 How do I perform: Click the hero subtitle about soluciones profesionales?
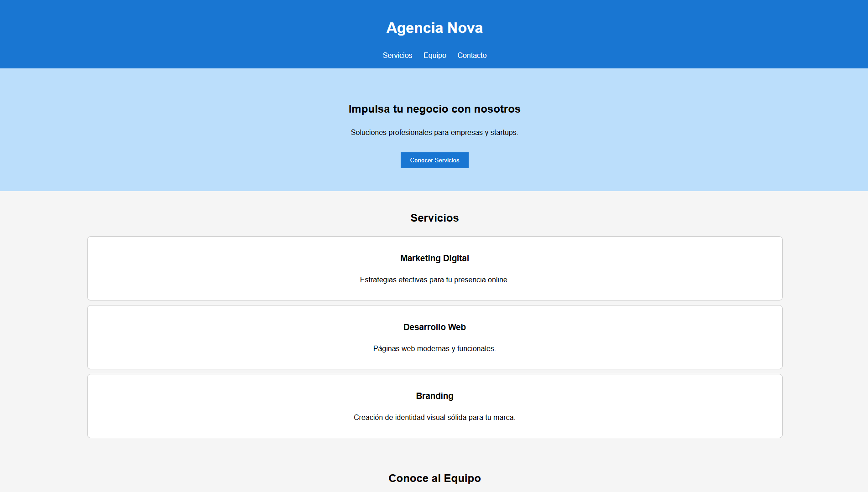[434, 133]
